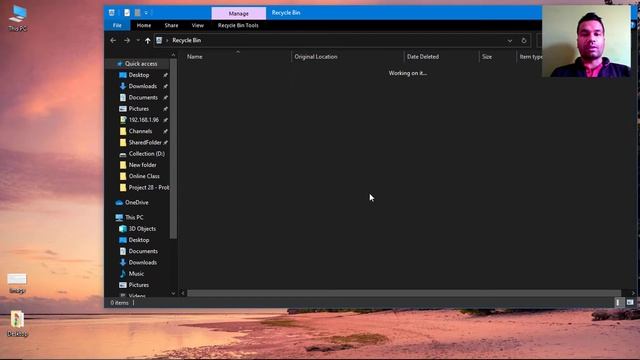Select This PC in navigation pane
640x360 pixels.
(134, 218)
